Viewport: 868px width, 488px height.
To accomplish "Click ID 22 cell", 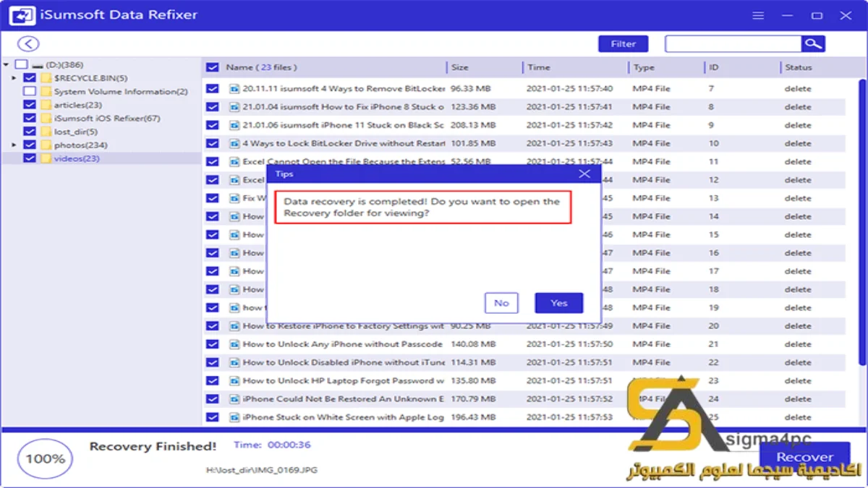I will tap(713, 362).
